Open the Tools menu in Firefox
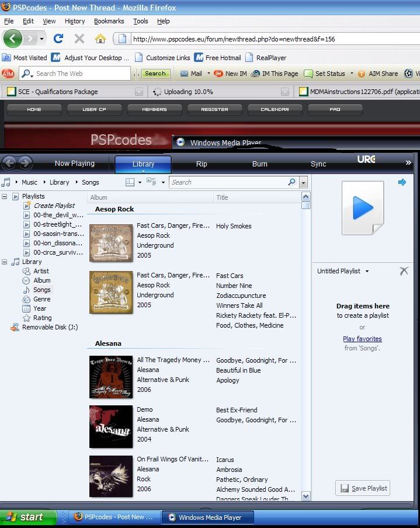420x528 pixels. coord(140,21)
